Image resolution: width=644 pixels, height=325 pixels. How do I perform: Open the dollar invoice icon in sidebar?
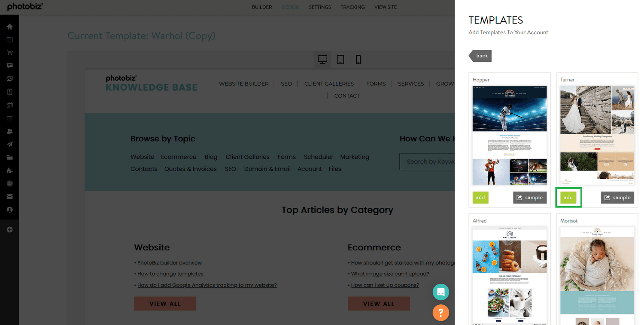click(9, 92)
